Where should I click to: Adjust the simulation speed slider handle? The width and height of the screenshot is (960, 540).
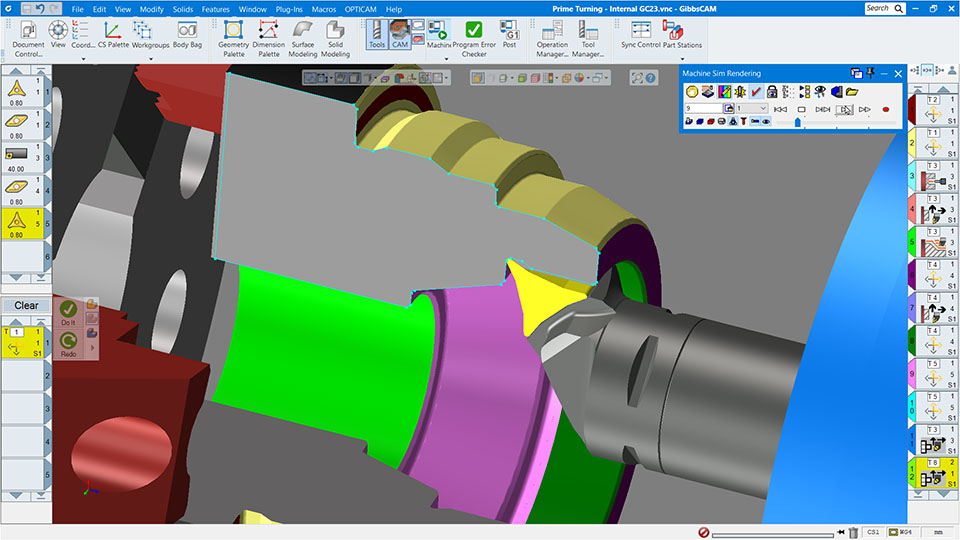click(x=797, y=122)
